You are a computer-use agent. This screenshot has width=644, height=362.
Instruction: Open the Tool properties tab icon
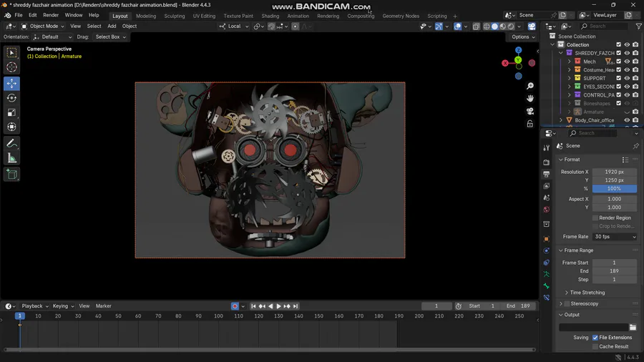tap(546, 148)
